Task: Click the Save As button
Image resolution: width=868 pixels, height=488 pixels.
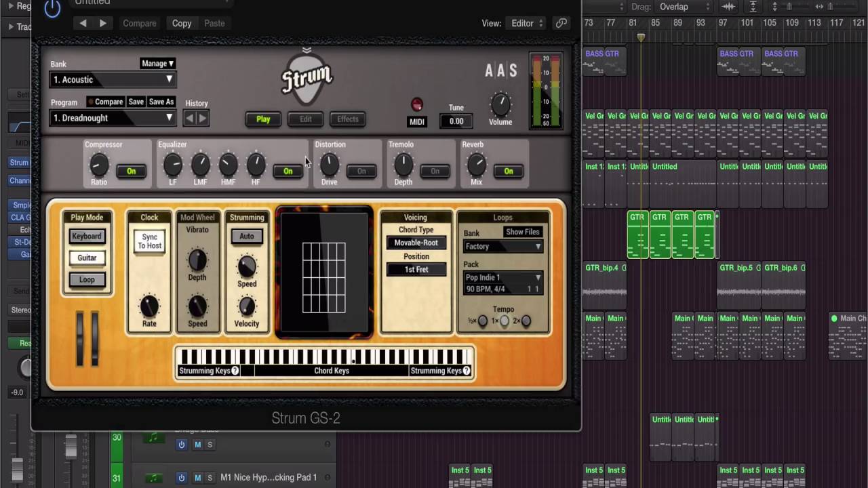Action: coord(161,102)
